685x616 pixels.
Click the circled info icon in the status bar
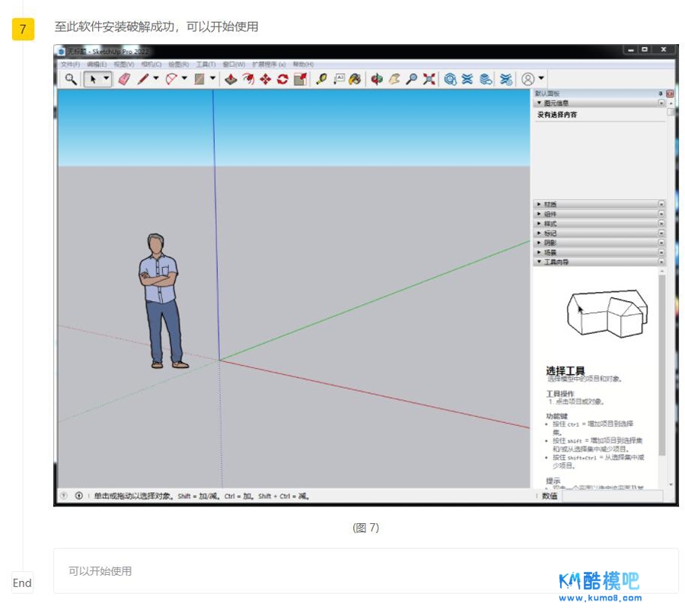[78, 496]
